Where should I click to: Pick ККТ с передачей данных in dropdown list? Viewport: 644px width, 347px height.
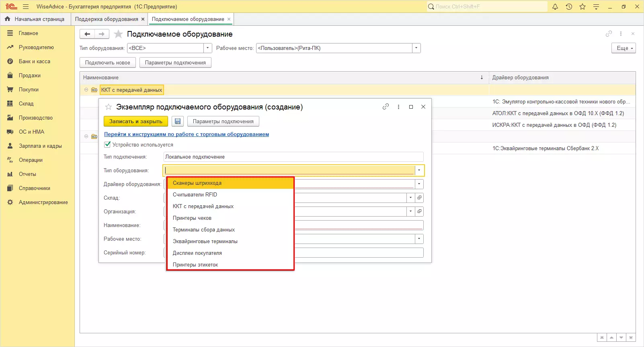coord(230,207)
